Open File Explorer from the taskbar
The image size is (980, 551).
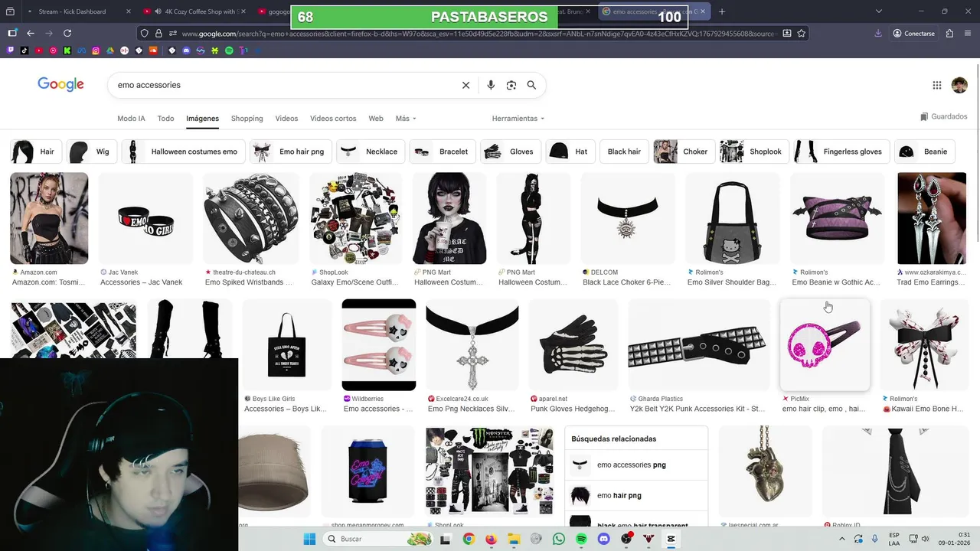click(514, 539)
